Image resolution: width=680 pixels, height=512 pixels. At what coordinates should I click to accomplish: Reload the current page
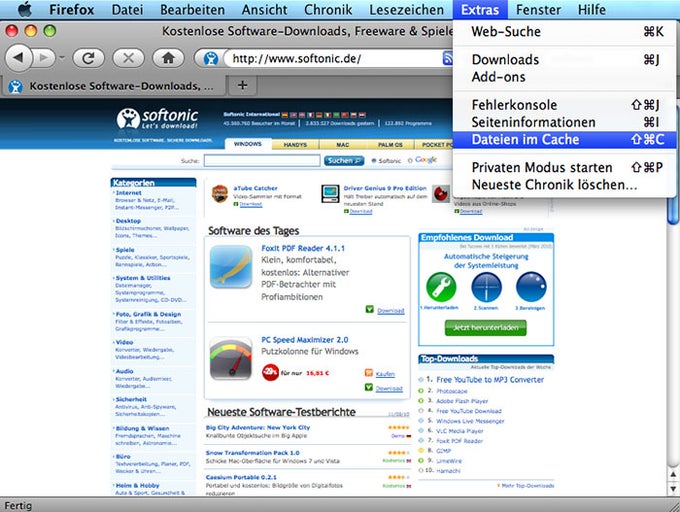88,58
